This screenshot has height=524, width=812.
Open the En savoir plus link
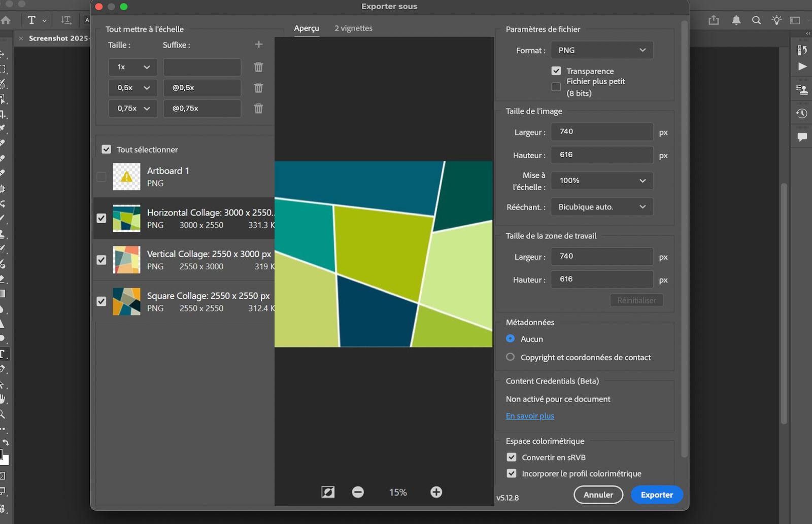[530, 416]
